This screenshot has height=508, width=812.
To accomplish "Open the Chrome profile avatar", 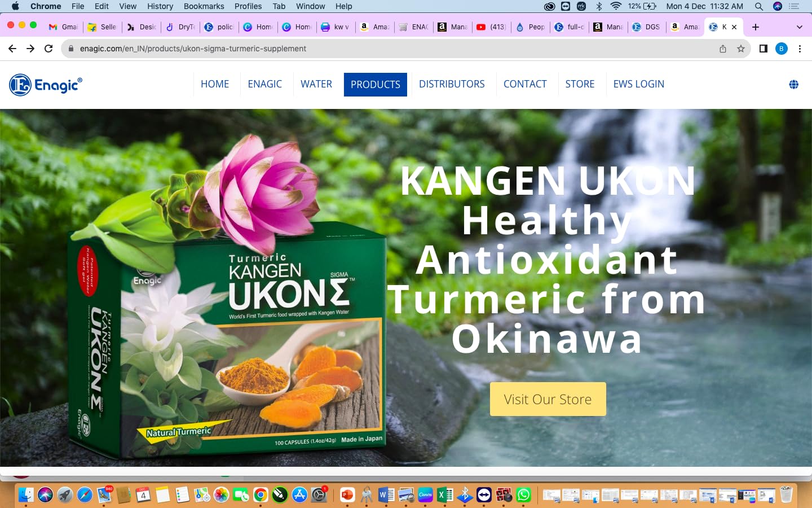I will coord(782,49).
